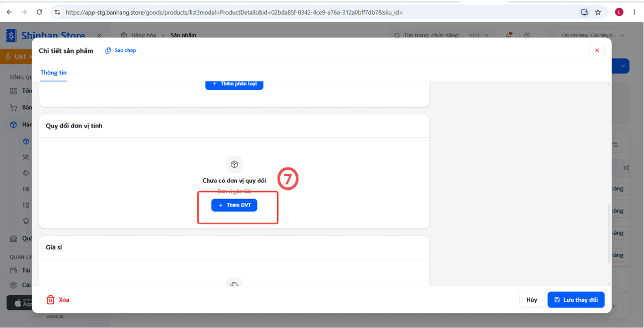This screenshot has height=328, width=644.
Task: Open the notification bell
Action: (x=509, y=35)
